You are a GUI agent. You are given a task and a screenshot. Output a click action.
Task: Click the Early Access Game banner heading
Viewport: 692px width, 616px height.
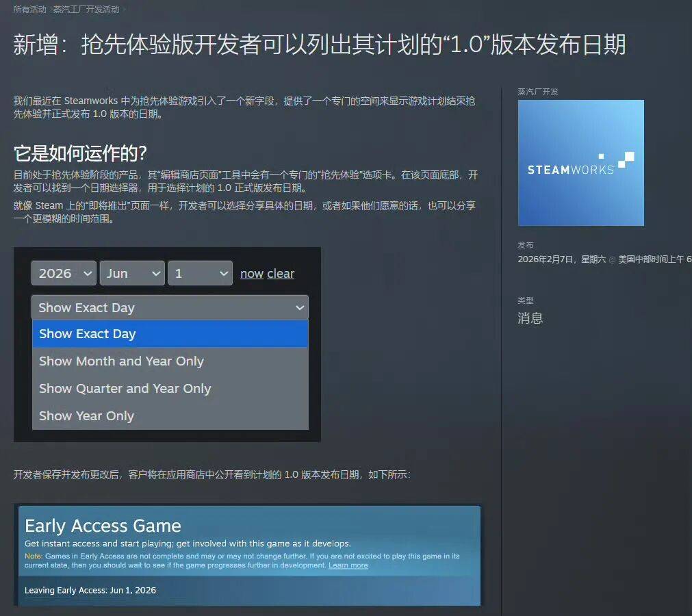click(103, 526)
